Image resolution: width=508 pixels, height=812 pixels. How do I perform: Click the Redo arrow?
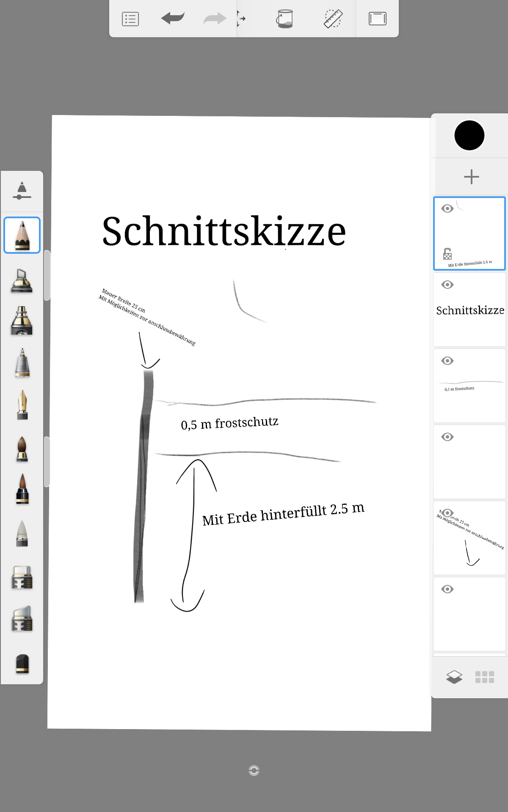tap(215, 19)
